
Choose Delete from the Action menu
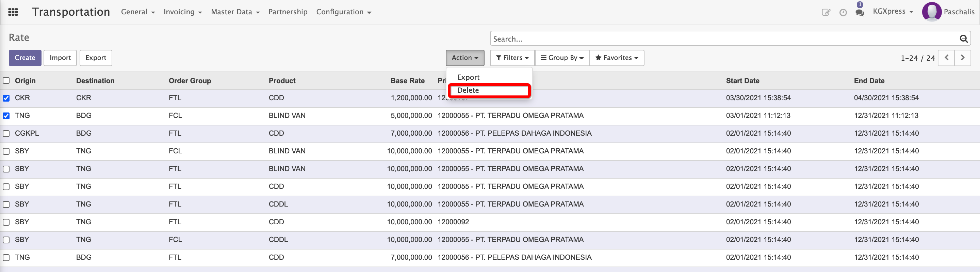coord(489,90)
